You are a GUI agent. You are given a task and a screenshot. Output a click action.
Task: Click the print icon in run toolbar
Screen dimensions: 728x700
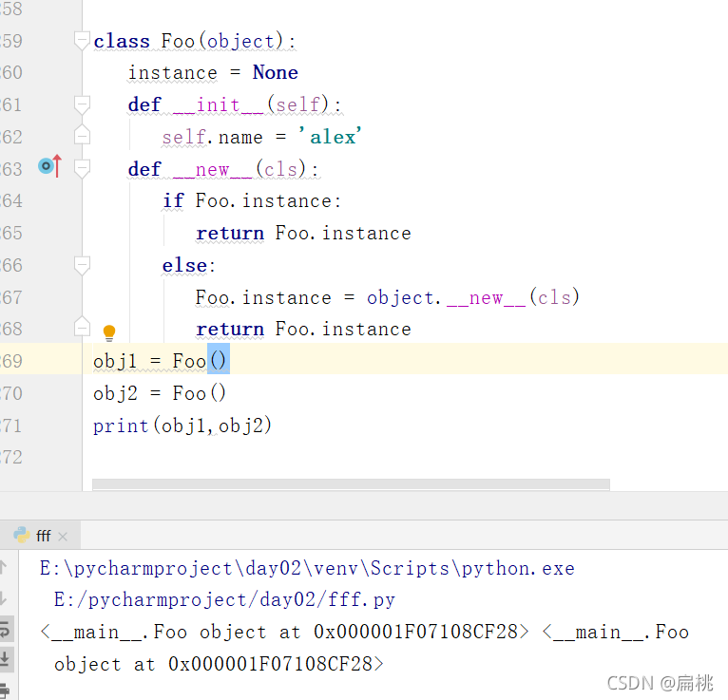point(4,691)
